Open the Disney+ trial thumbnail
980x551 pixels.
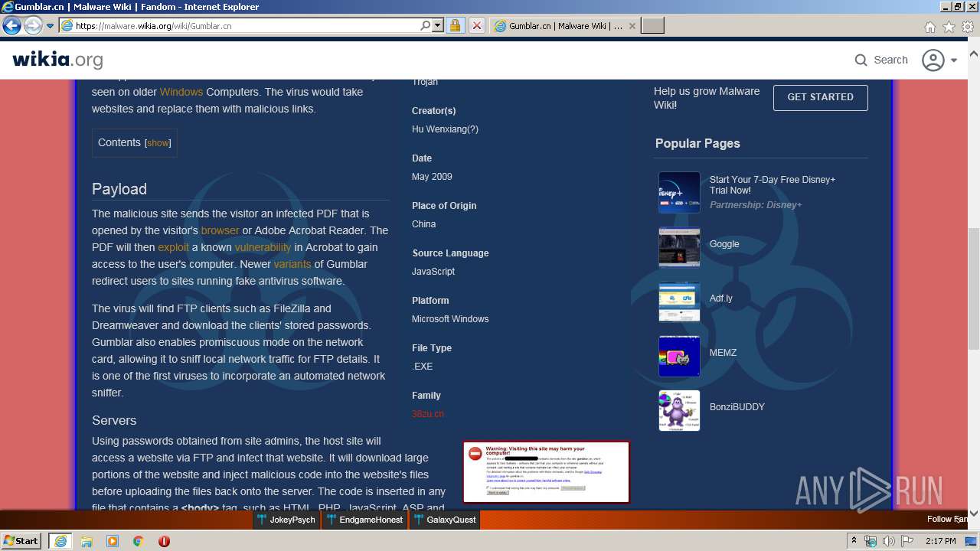(x=679, y=192)
